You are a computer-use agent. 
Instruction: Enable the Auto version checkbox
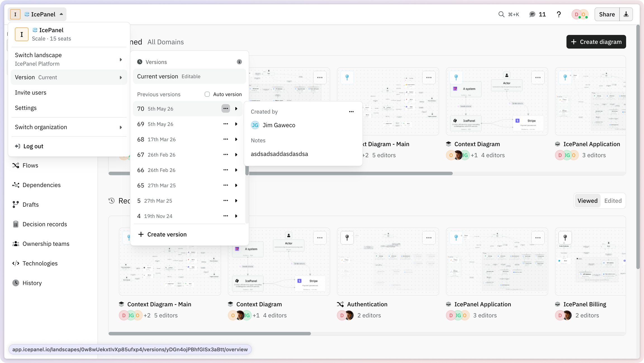click(x=207, y=94)
